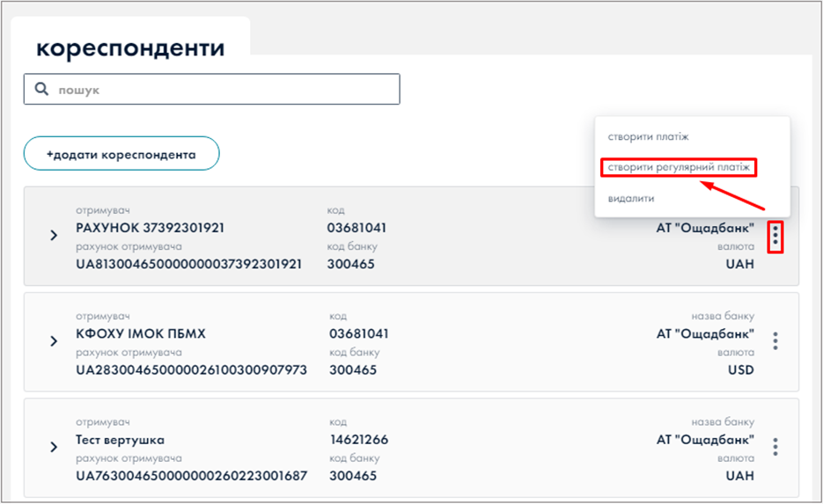This screenshot has width=823, height=504.
Task: Open three-dot menu for Тест вертушка
Action: pyautogui.click(x=775, y=447)
